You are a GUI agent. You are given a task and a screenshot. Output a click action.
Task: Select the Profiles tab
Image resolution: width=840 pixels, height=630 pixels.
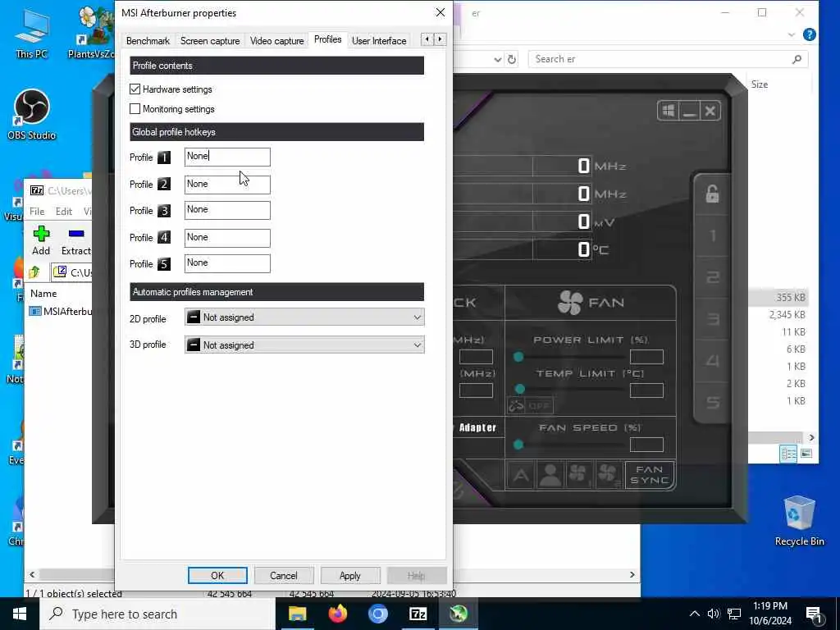pyautogui.click(x=327, y=39)
